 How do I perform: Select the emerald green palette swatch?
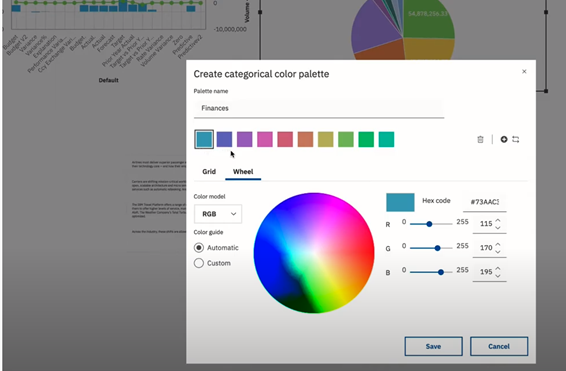point(366,139)
